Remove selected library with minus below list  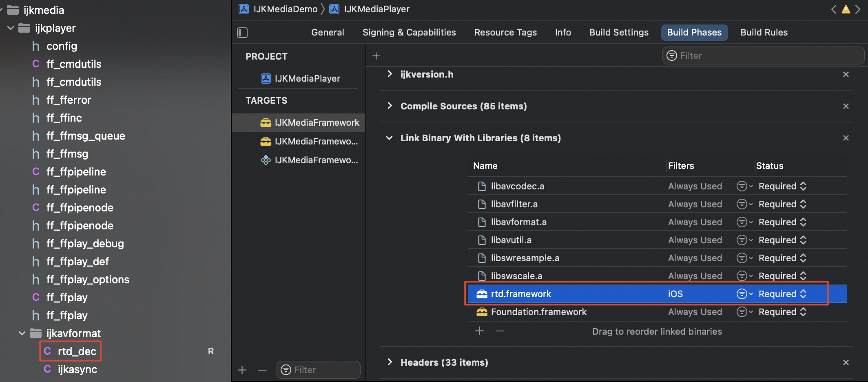500,331
